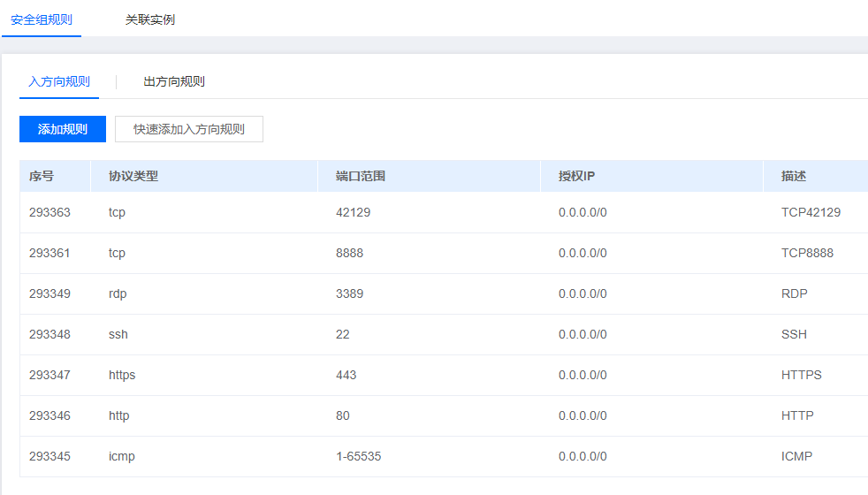Click tcp protocol in row 293361
Viewport: 868px width, 495px height.
(117, 253)
